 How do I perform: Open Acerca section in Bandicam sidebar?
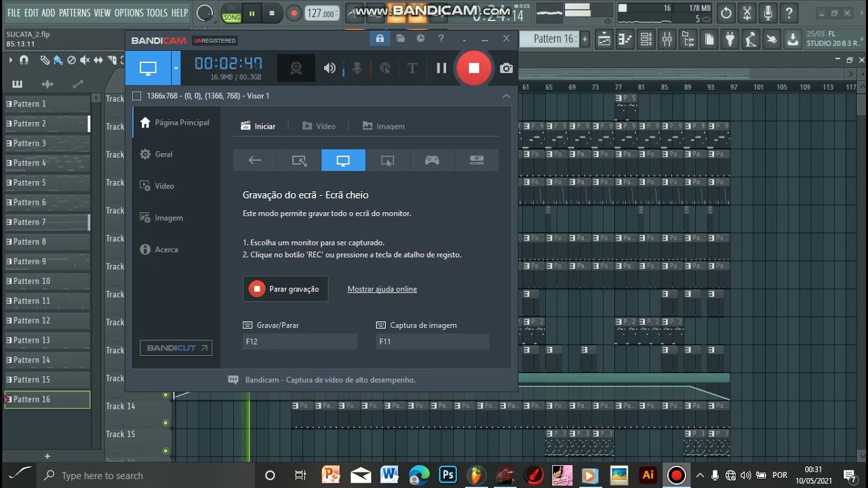(x=159, y=249)
